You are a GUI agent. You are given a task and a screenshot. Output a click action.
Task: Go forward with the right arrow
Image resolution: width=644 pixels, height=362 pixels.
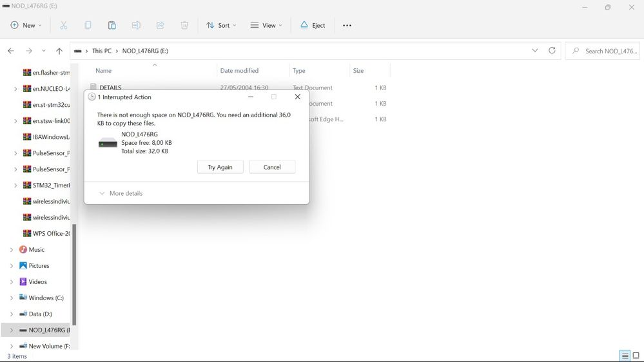[x=29, y=51]
